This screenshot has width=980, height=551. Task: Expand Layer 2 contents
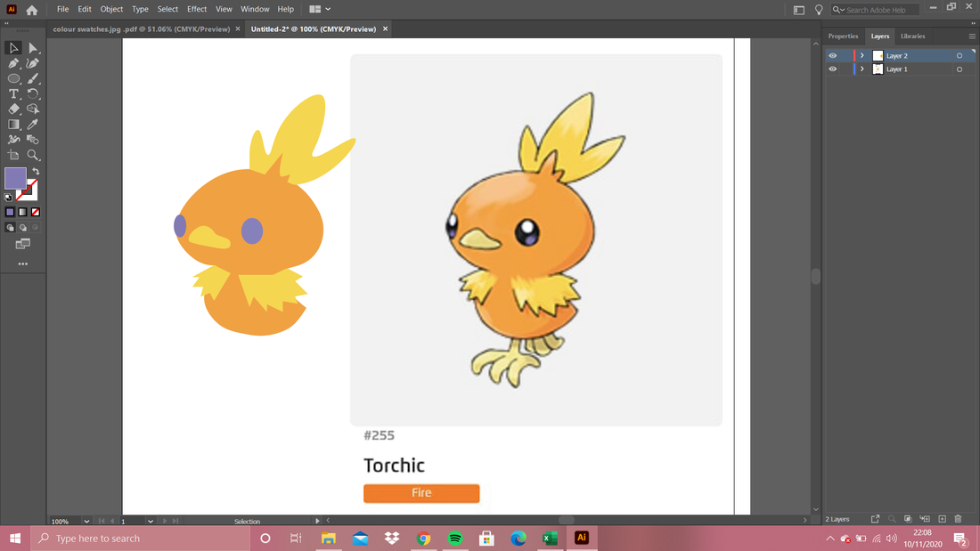[862, 55]
